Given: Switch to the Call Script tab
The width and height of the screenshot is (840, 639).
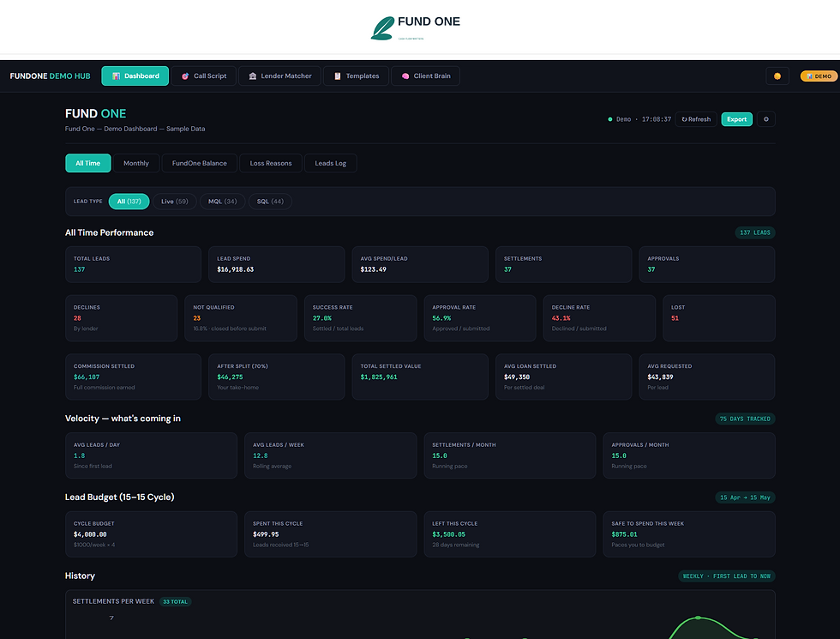Looking at the screenshot, I should point(204,76).
